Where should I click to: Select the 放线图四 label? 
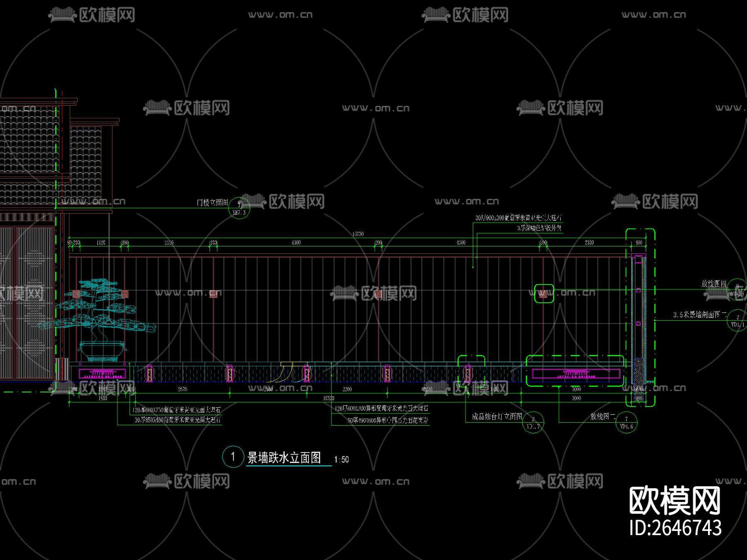pyautogui.click(x=714, y=283)
